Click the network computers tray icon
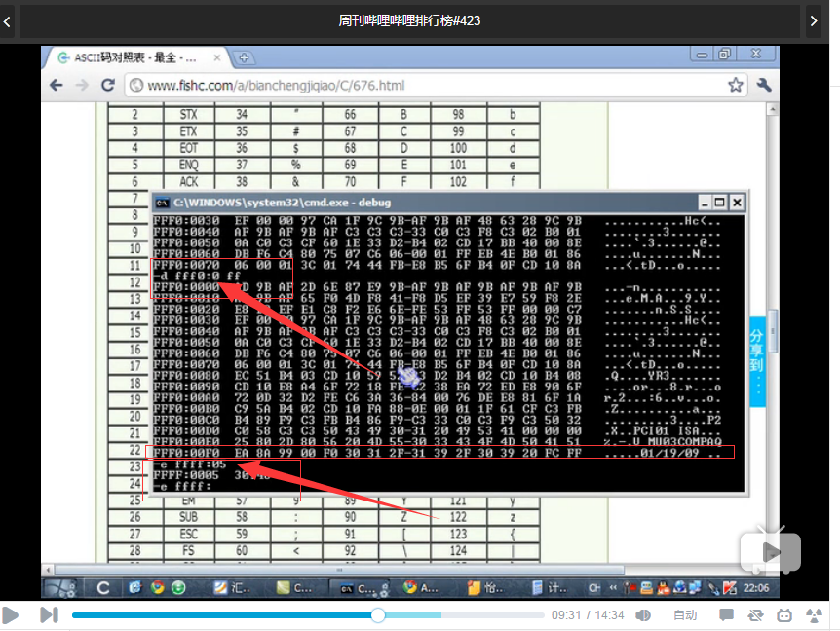Image resolution: width=840 pixels, height=631 pixels. [695, 587]
